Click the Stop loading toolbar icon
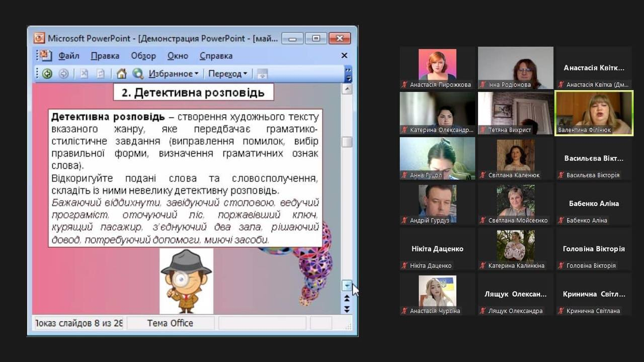Image resolution: width=644 pixels, height=362 pixels. pos(84,74)
